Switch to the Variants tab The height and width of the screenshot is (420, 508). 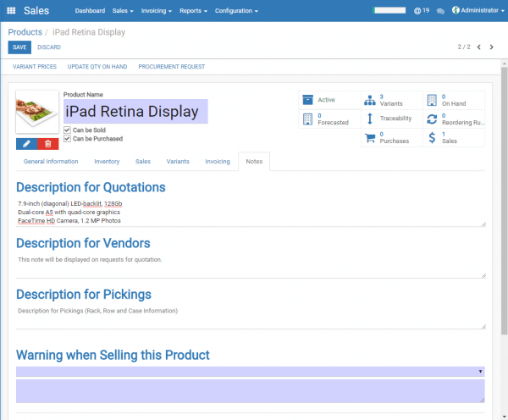pyautogui.click(x=178, y=162)
